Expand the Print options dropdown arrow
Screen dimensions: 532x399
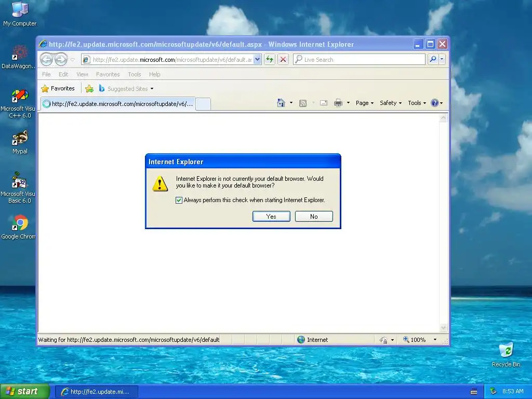coord(348,103)
